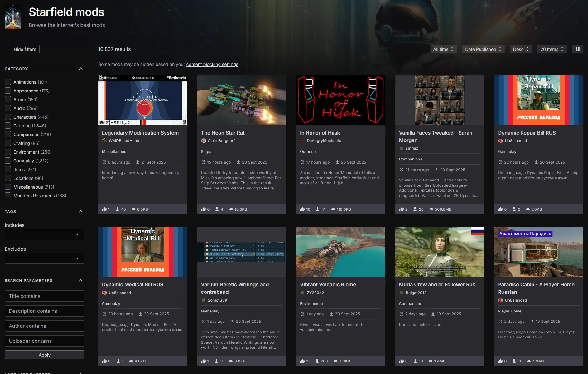Open the content blocking settings link
588x374 pixels.
[x=212, y=64]
